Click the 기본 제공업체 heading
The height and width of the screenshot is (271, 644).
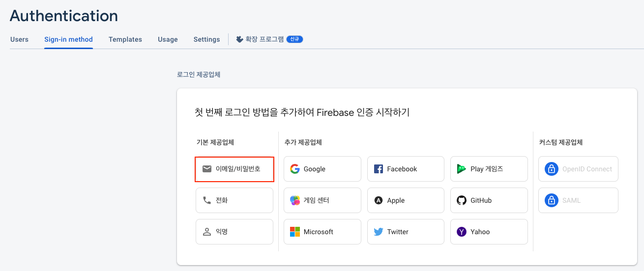pyautogui.click(x=215, y=142)
